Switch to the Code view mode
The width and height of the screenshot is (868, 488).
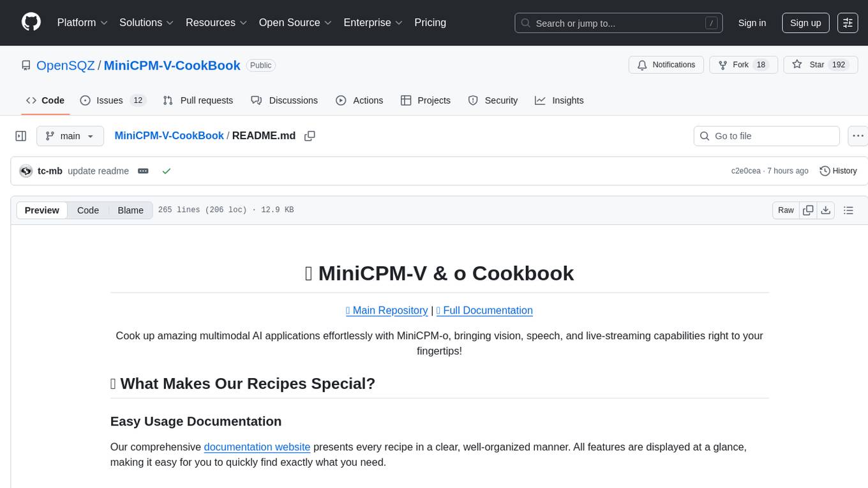tap(88, 210)
